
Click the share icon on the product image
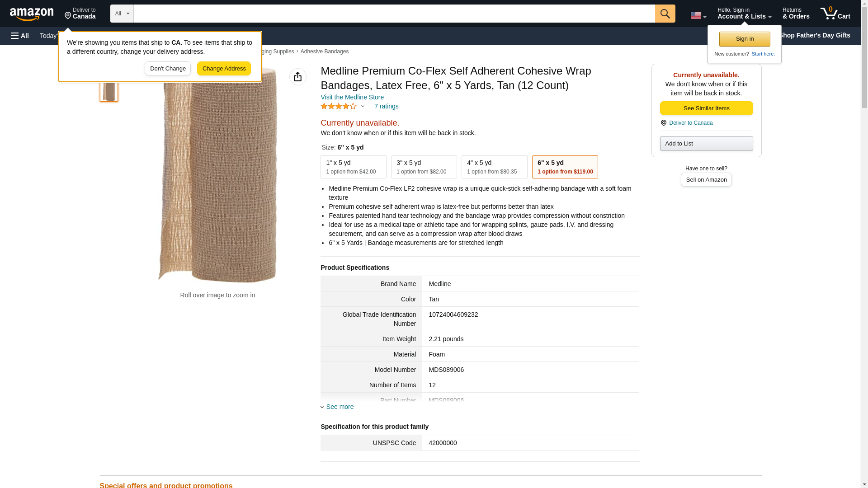tap(297, 77)
